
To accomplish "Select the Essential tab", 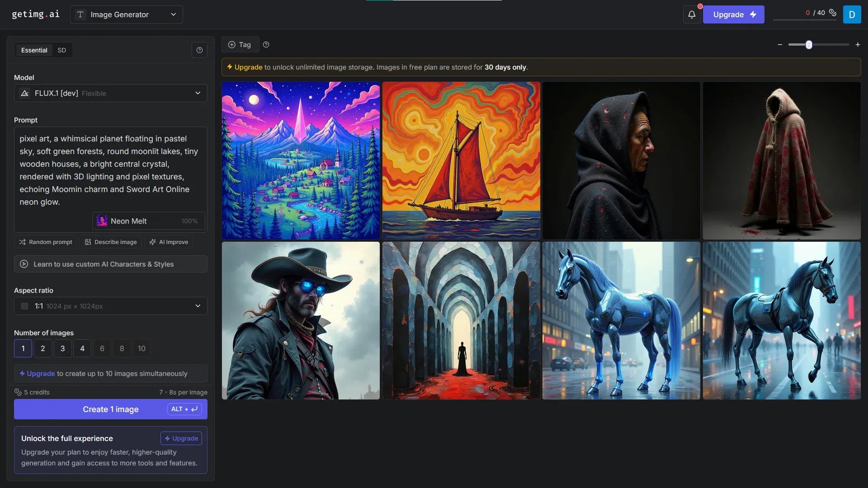I will (34, 50).
